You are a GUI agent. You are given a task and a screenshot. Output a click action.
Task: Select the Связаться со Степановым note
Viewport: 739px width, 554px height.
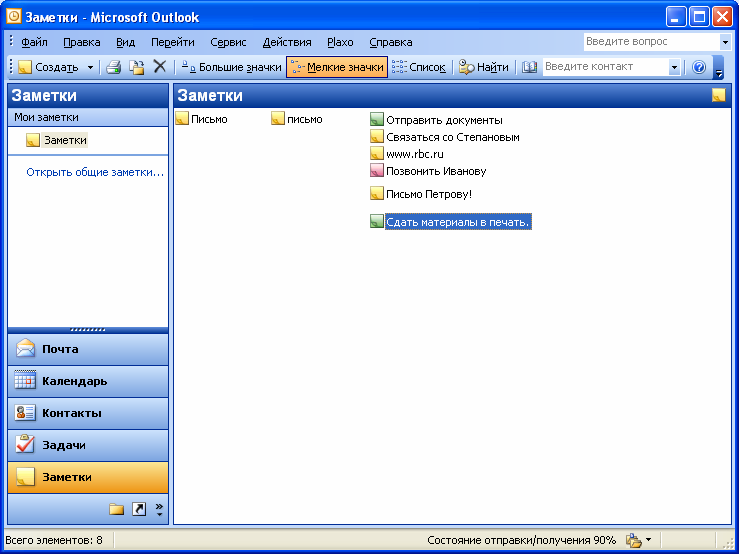click(x=445, y=137)
